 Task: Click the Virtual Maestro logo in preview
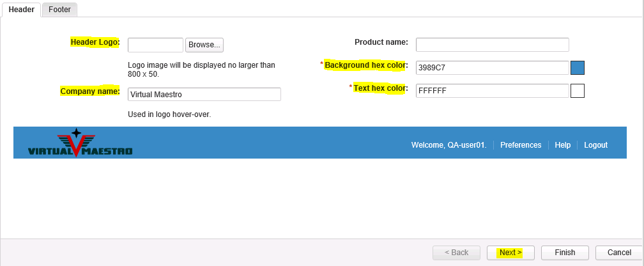pos(80,143)
